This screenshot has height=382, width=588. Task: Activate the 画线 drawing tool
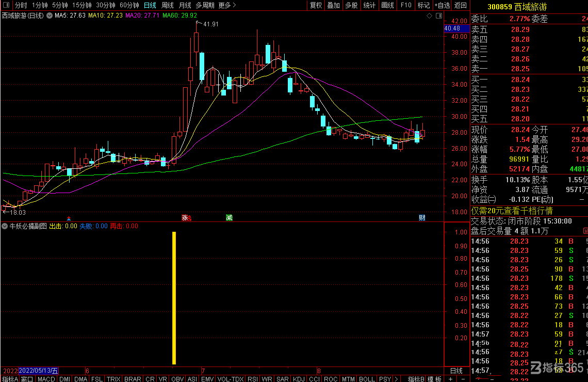tap(388, 5)
